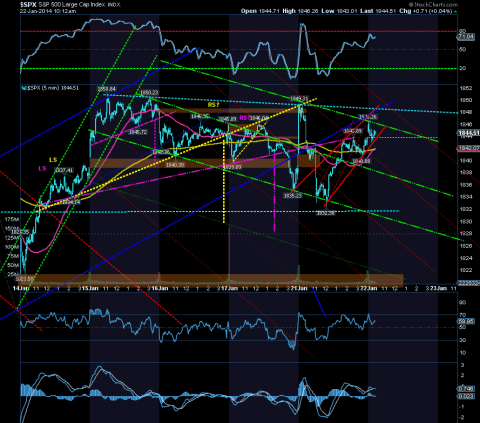The width and height of the screenshot is (480, 423).
Task: Click the 22Jan date axis label
Action: tap(369, 288)
